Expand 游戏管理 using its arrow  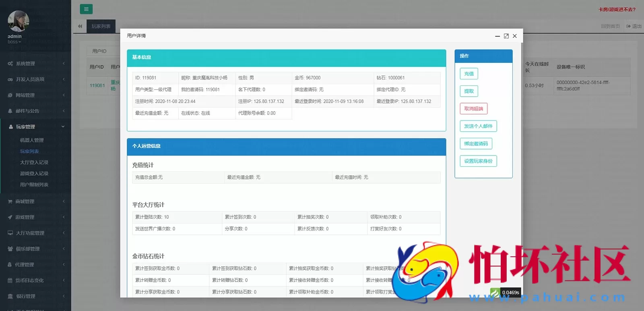point(64,217)
